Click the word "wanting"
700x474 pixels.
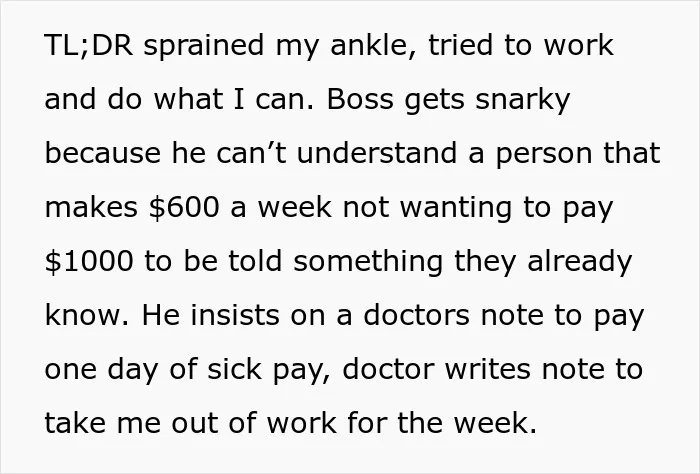(455, 210)
